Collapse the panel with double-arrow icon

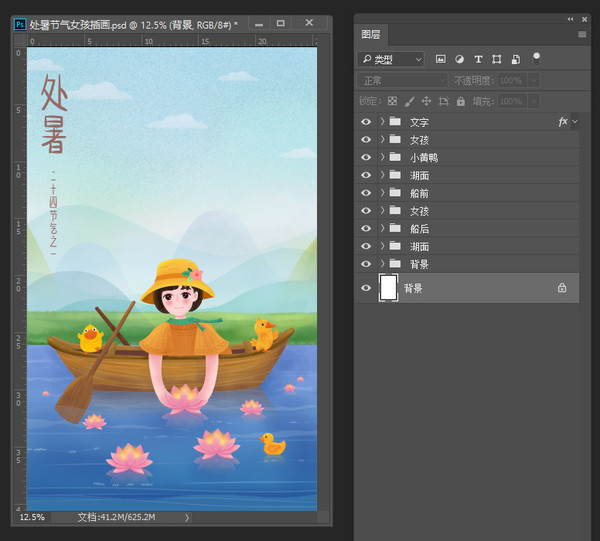[x=570, y=19]
